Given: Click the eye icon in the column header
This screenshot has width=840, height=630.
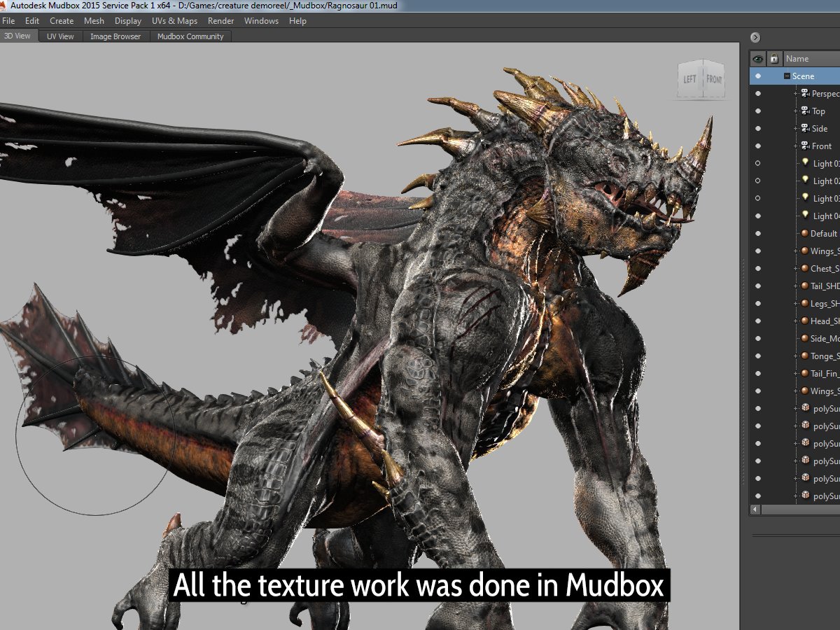Looking at the screenshot, I should [757, 58].
